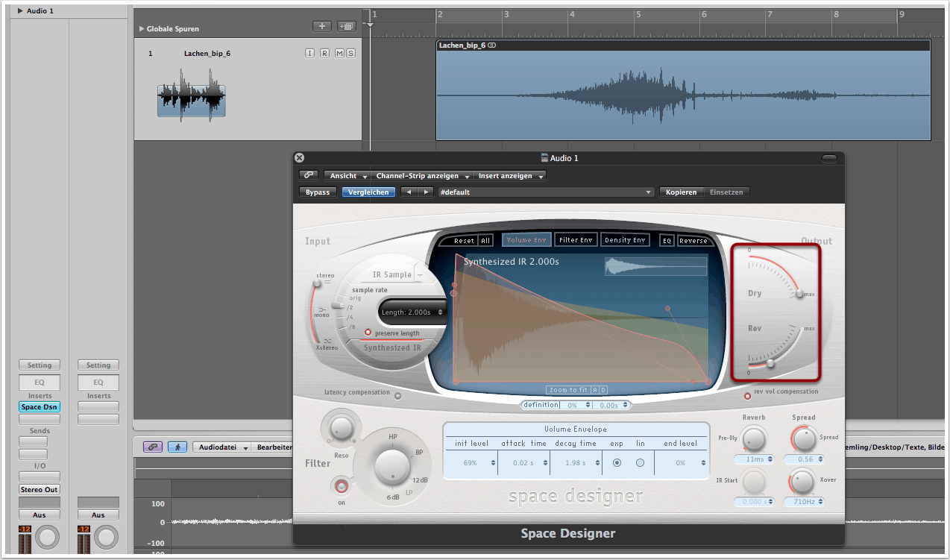Select next preset with right arrow

click(425, 192)
